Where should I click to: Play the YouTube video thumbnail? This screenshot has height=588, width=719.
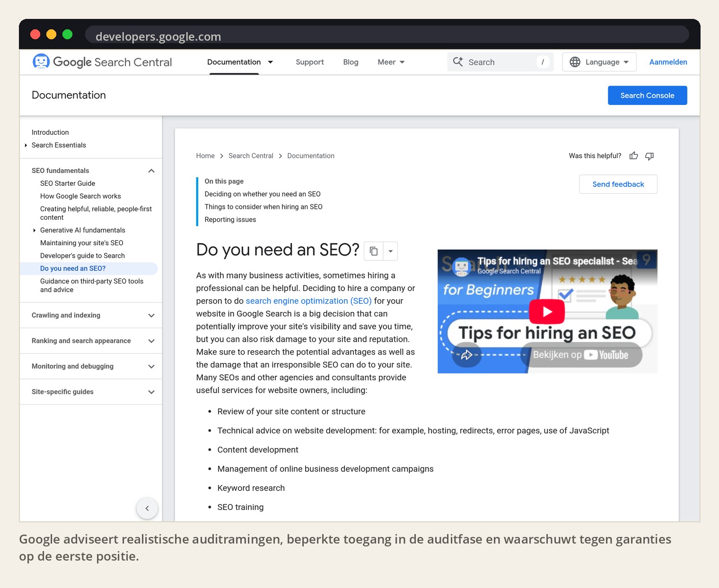[x=547, y=311]
